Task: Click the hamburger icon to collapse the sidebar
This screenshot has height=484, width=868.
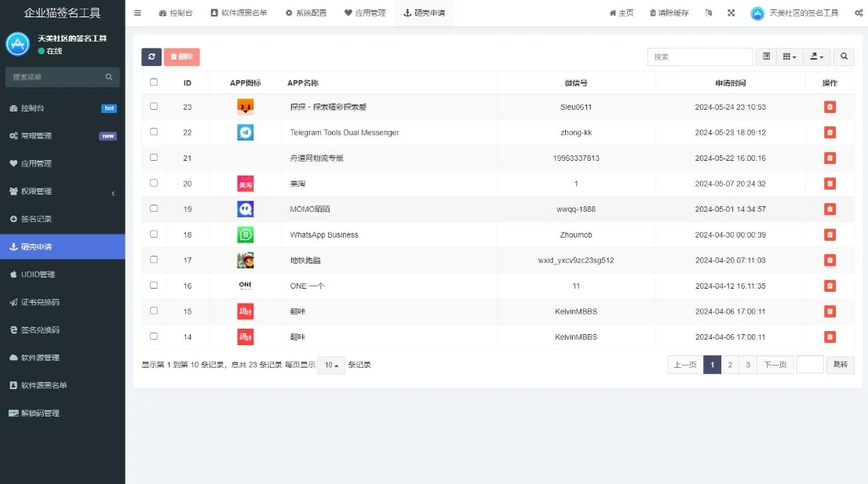Action: click(137, 13)
